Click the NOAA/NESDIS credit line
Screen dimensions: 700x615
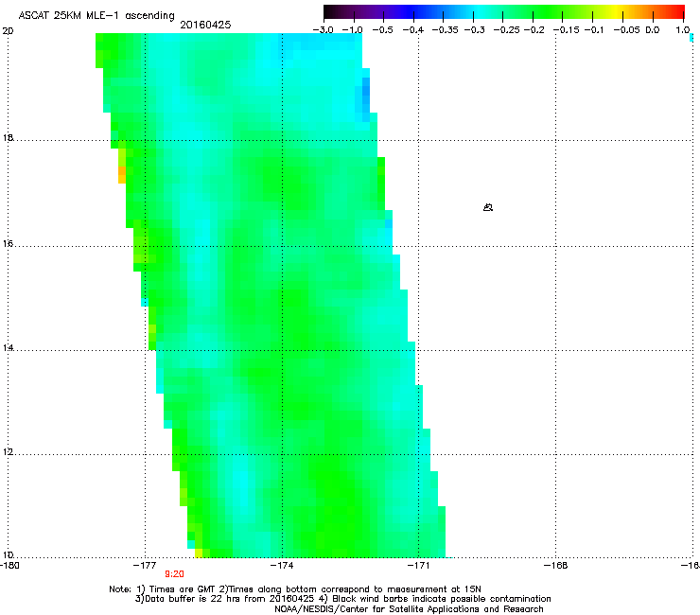tap(409, 609)
